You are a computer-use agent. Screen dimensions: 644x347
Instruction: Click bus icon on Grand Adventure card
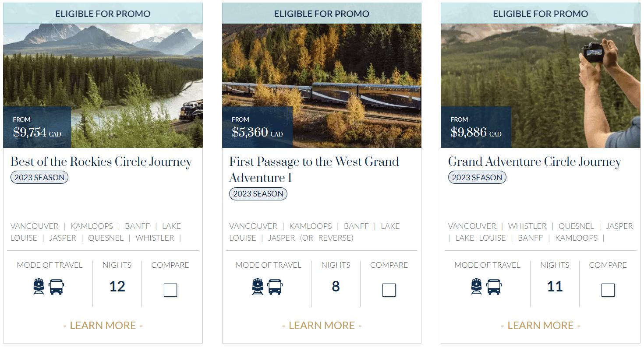(x=494, y=287)
